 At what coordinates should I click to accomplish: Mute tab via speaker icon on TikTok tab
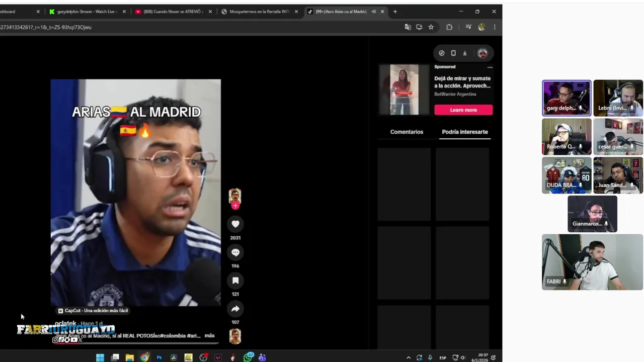point(373,12)
